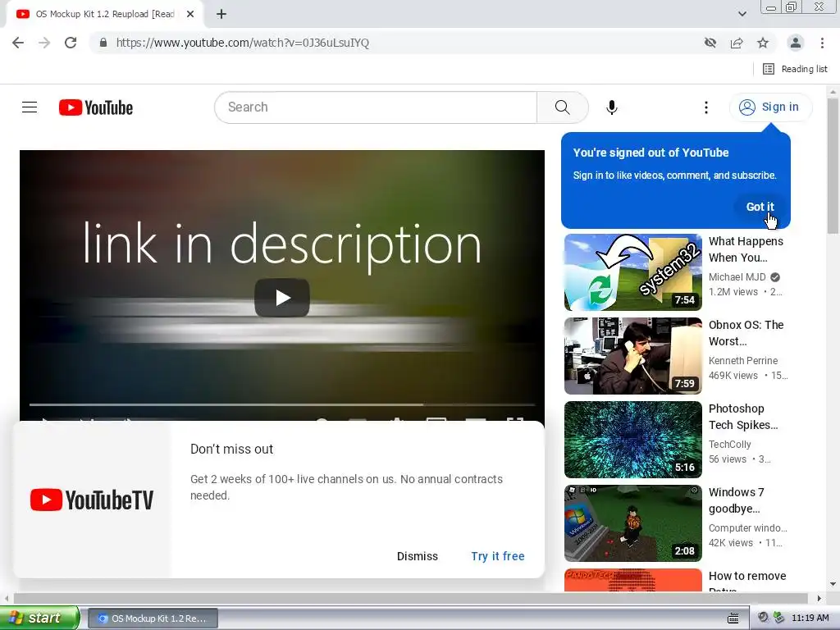Image resolution: width=840 pixels, height=630 pixels.
Task: Seek on the video progress bar
Action: pyautogui.click(x=282, y=404)
